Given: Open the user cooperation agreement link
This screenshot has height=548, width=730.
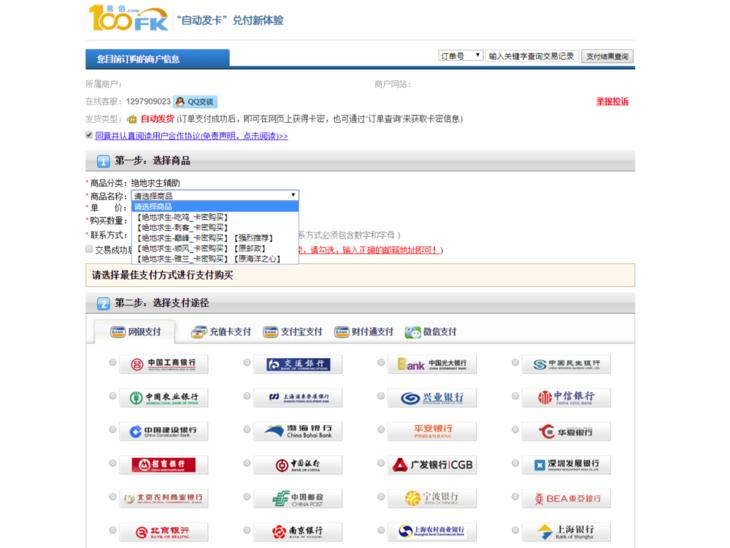Looking at the screenshot, I should (x=191, y=136).
